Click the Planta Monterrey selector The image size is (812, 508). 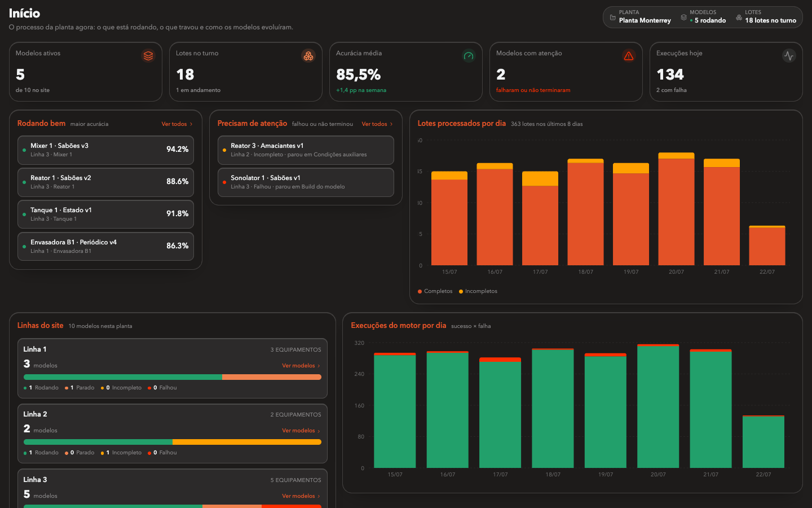click(x=640, y=17)
